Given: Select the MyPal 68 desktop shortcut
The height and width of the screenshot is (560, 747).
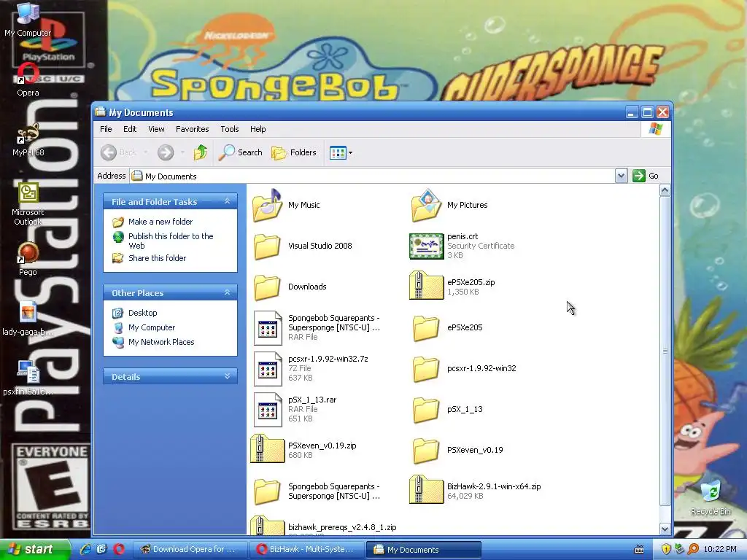Looking at the screenshot, I should 28,141.
